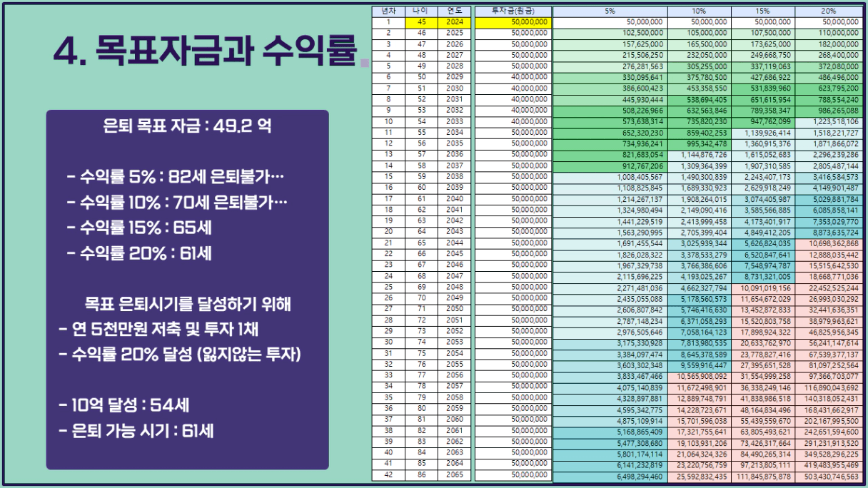This screenshot has width=868, height=488.
Task: Click the yellow highlighted age cell '45'
Action: pos(421,22)
